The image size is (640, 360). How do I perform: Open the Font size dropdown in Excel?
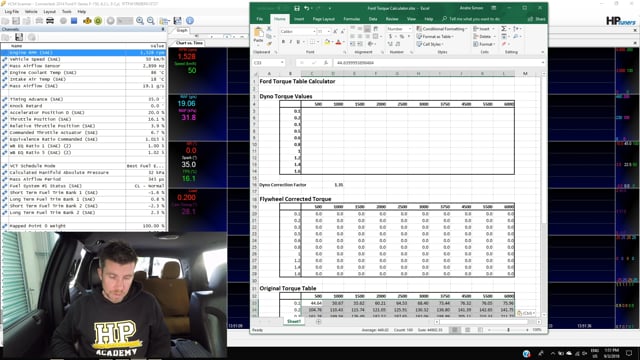329,31
